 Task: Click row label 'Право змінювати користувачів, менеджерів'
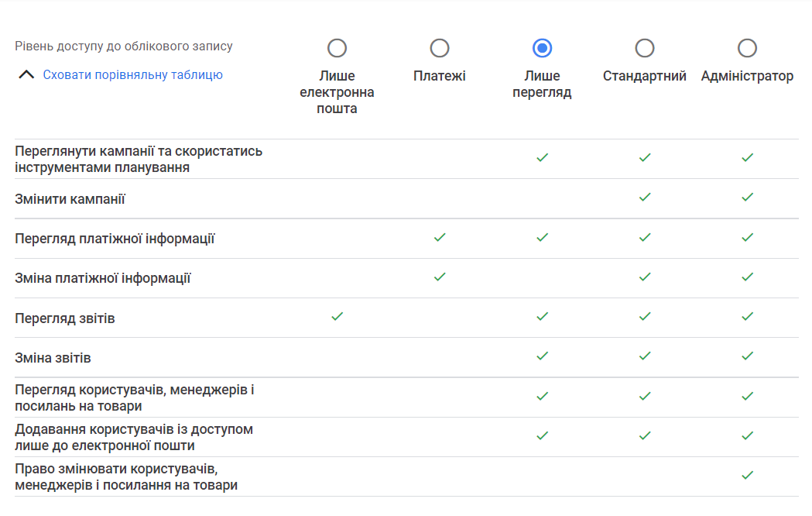[x=126, y=477]
